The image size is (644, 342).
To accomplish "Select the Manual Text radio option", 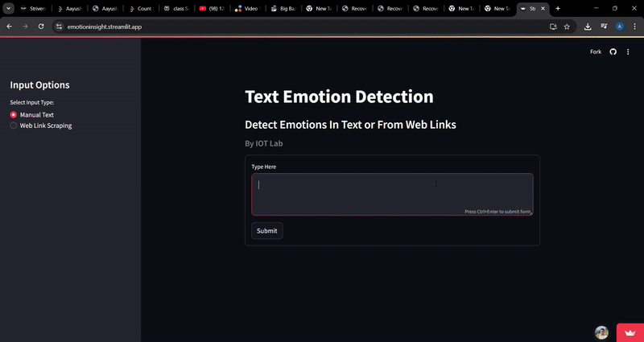I will 32,115.
